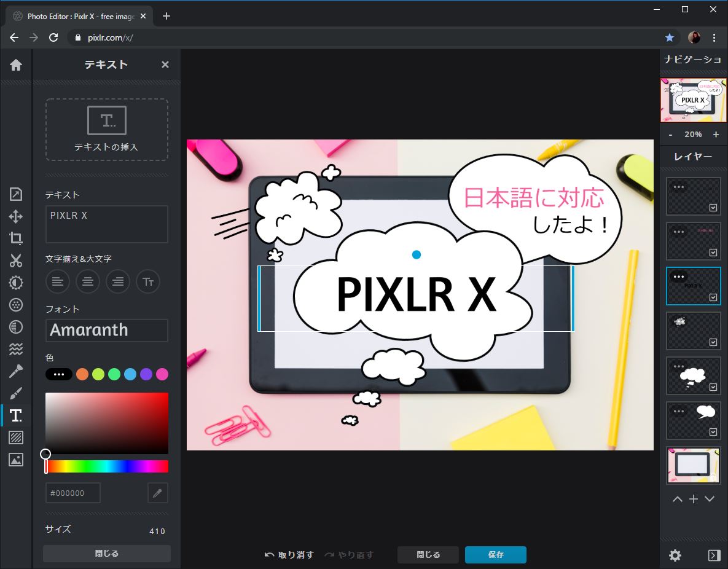
Task: Close the テキスト panel with X
Action: 165,65
